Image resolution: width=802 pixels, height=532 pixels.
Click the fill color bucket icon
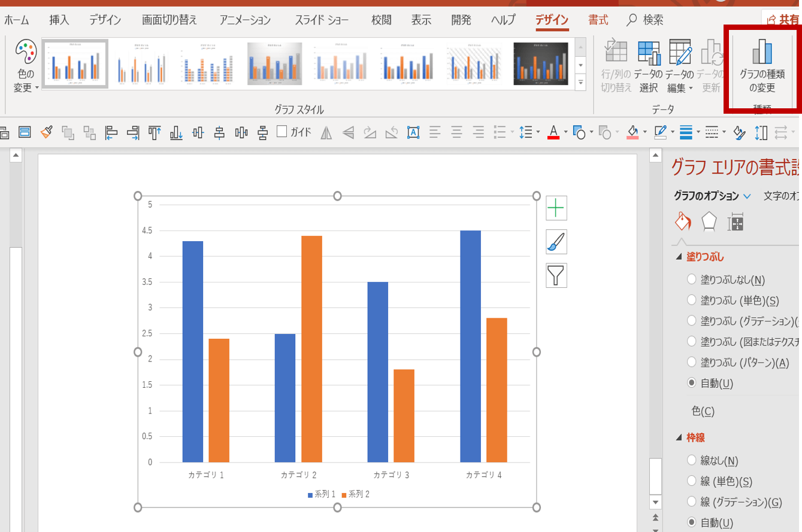[x=632, y=132]
